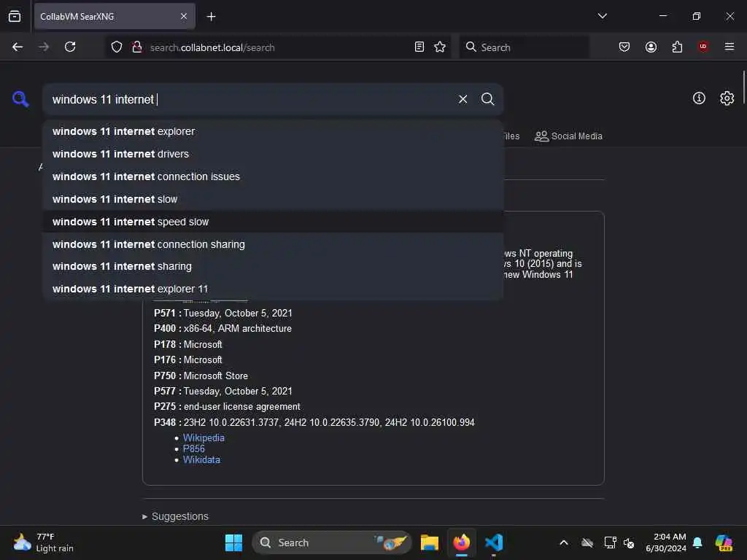Select 'x86-64, ARM architecture' text
Image resolution: width=747 pixels, height=560 pixels.
coord(238,329)
